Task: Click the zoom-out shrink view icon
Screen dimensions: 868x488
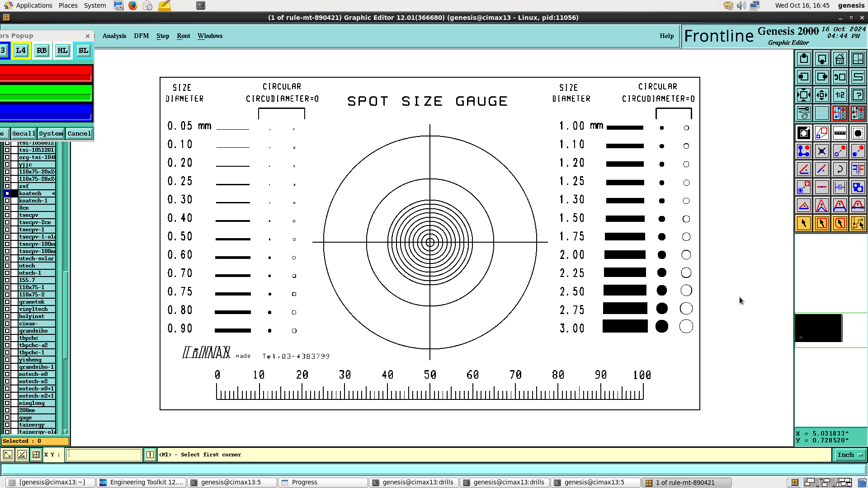Action: [x=822, y=95]
